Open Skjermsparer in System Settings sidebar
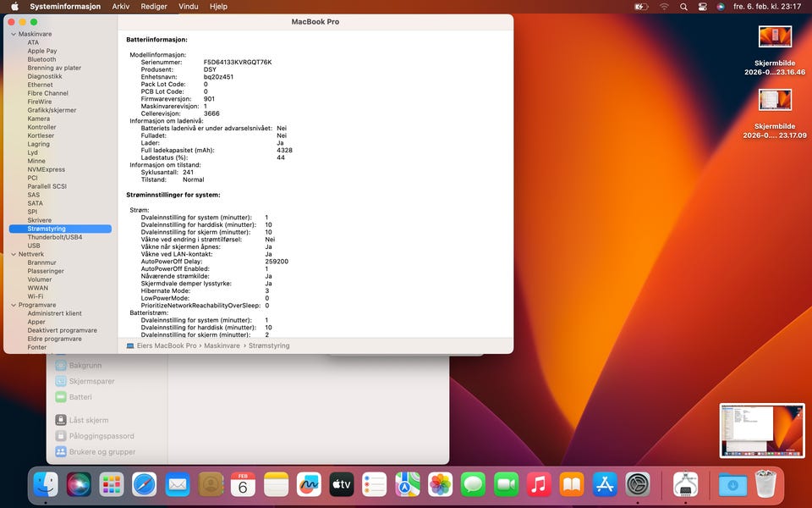Screen dimensions: 812x508 point(91,381)
